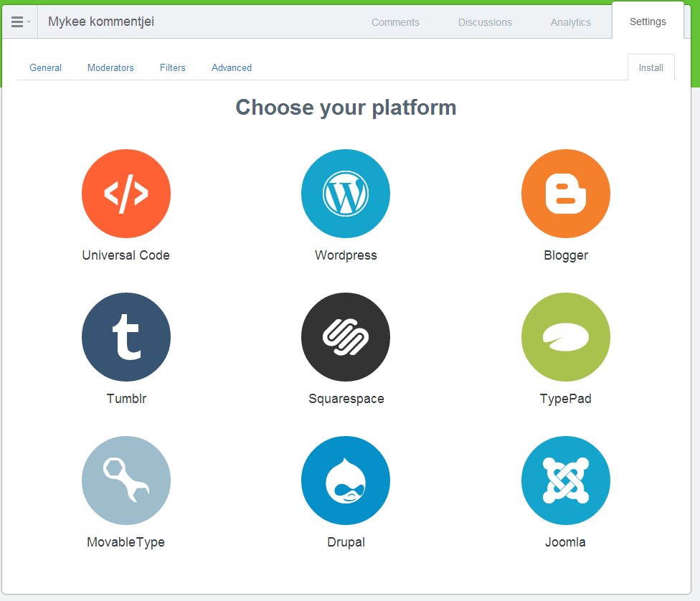This screenshot has height=601, width=700.
Task: Pick the TypePad platform icon
Action: 566,337
